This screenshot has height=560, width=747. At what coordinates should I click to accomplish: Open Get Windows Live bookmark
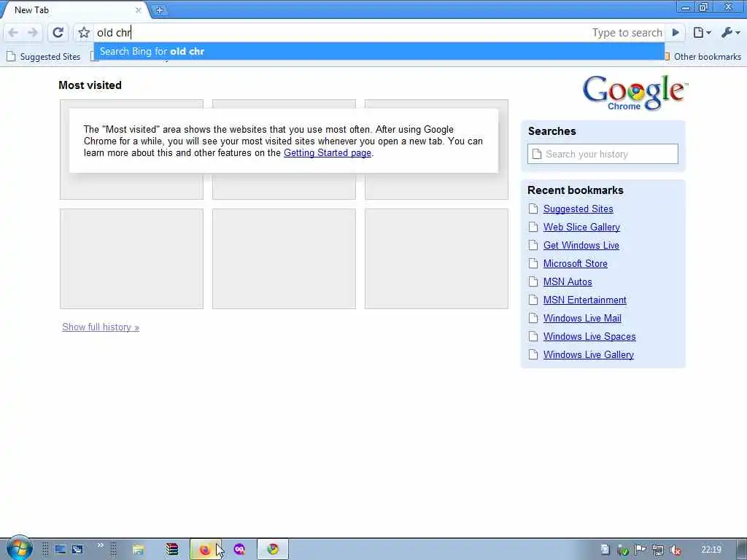tap(581, 245)
